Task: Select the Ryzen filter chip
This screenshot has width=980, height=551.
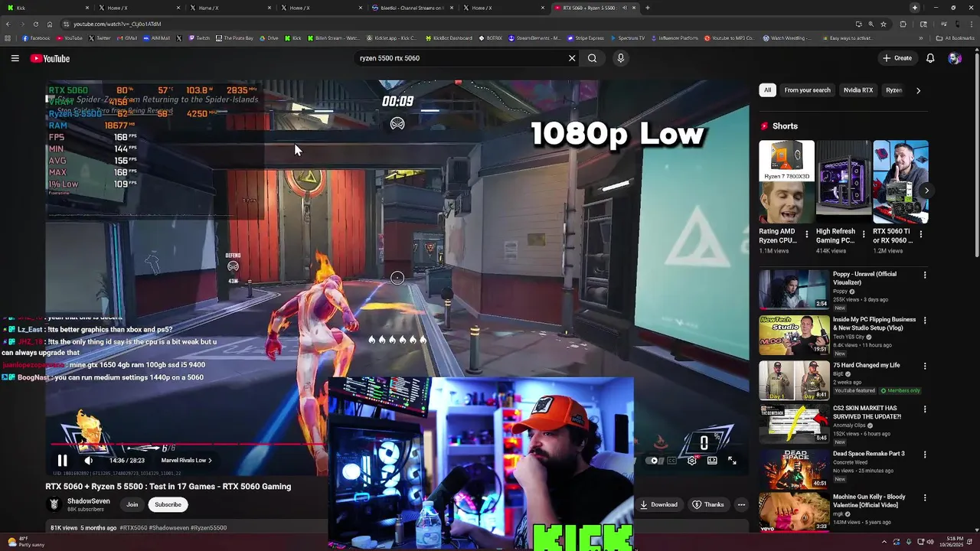Action: 893,90
